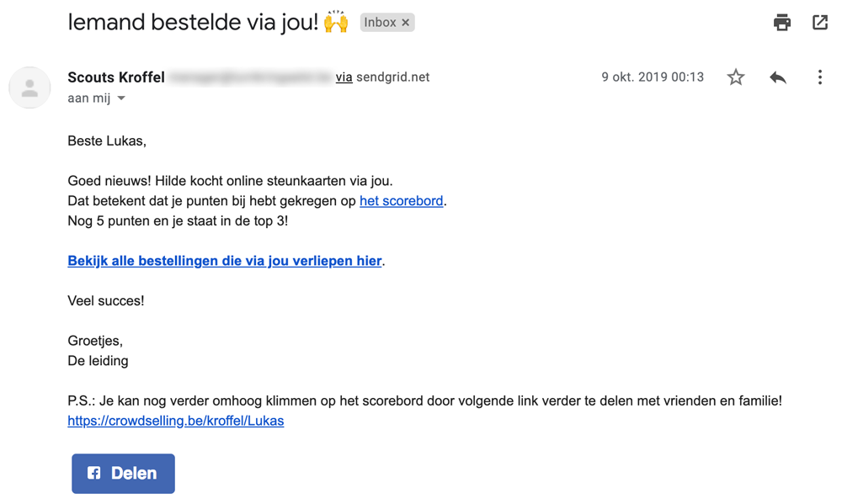Viewport: 842px width, 504px height.
Task: Star this email from Scouts Kroffel
Action: click(x=736, y=77)
